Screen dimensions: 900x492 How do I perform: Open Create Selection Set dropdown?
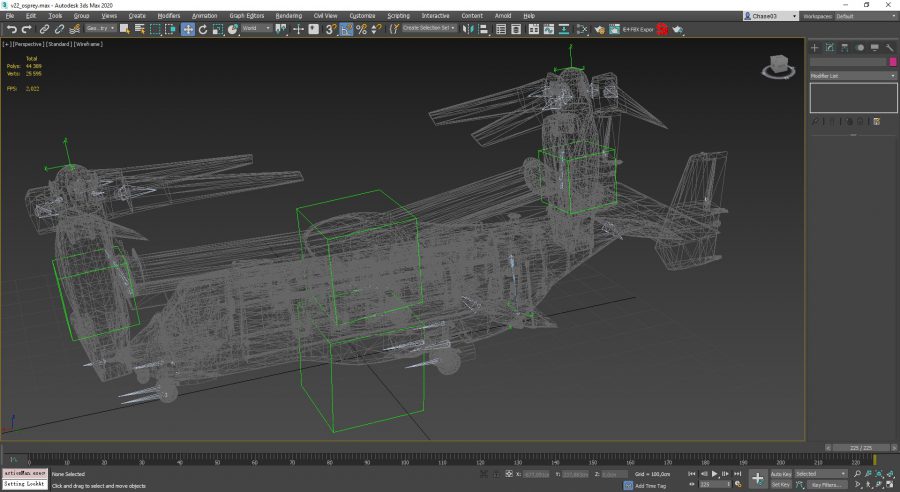coord(429,28)
